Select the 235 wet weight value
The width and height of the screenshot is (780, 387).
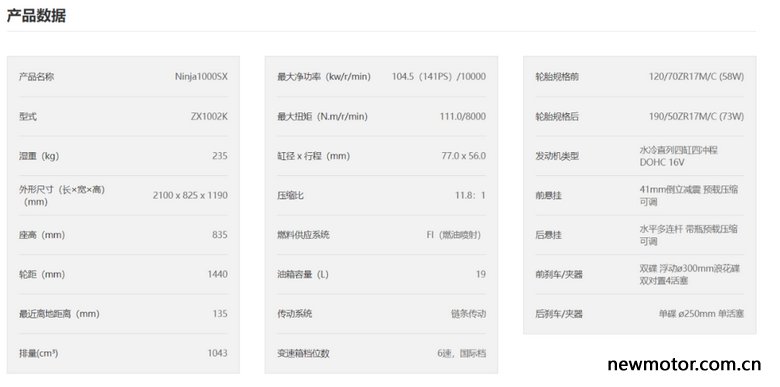pyautogui.click(x=220, y=156)
